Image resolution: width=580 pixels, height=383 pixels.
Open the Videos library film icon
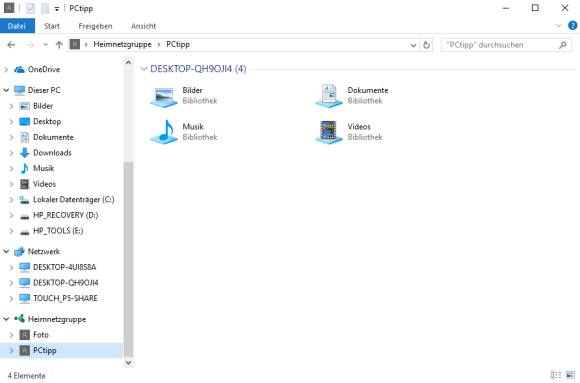tap(329, 132)
